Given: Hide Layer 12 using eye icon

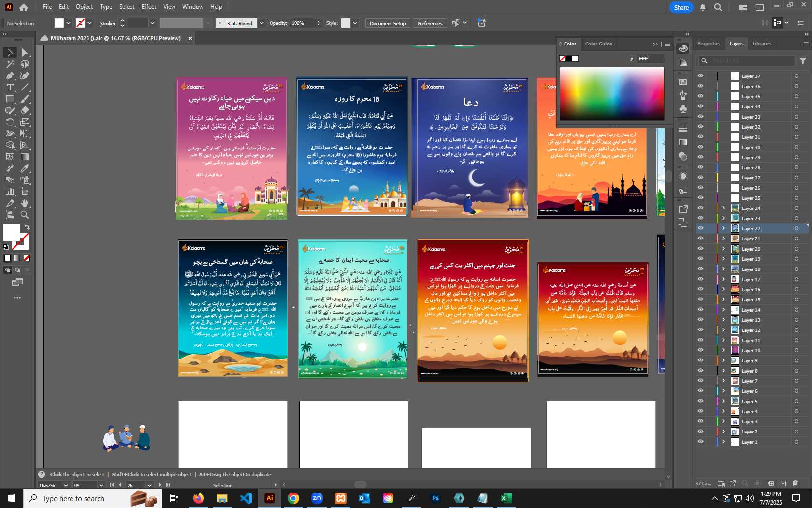Looking at the screenshot, I should coord(700,330).
